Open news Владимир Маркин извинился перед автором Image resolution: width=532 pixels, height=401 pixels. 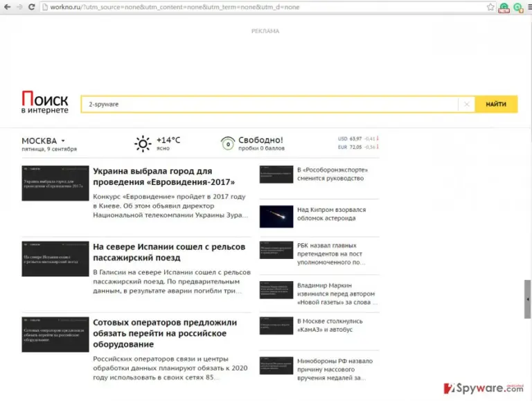[x=337, y=294]
